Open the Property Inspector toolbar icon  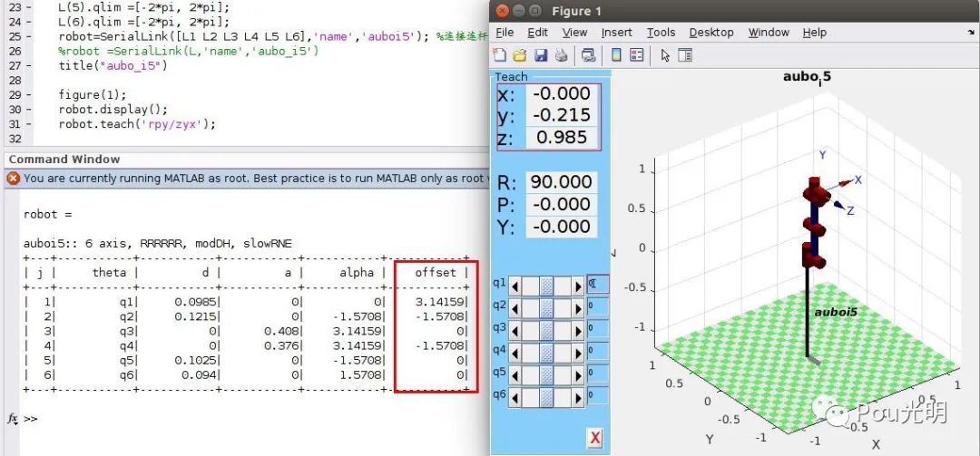point(685,55)
